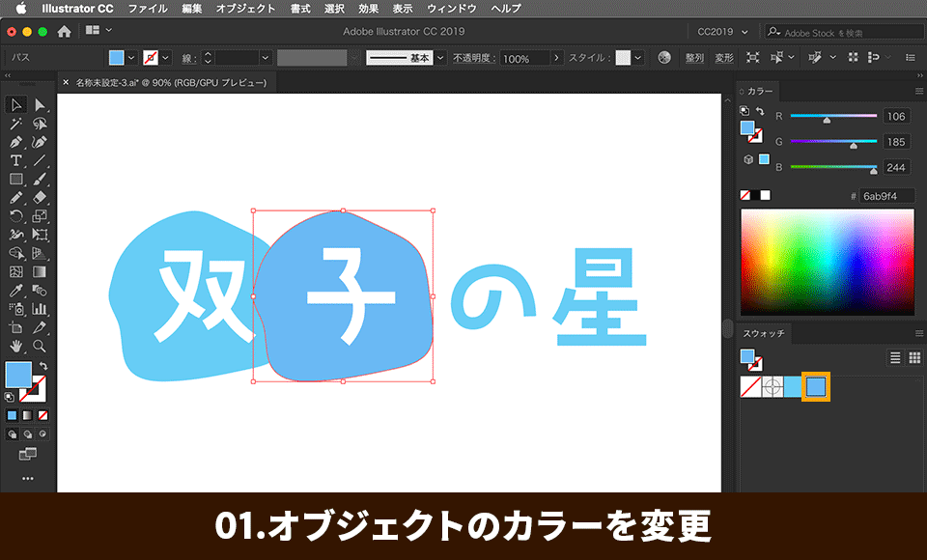Select the Shape Builder tool

[16, 253]
